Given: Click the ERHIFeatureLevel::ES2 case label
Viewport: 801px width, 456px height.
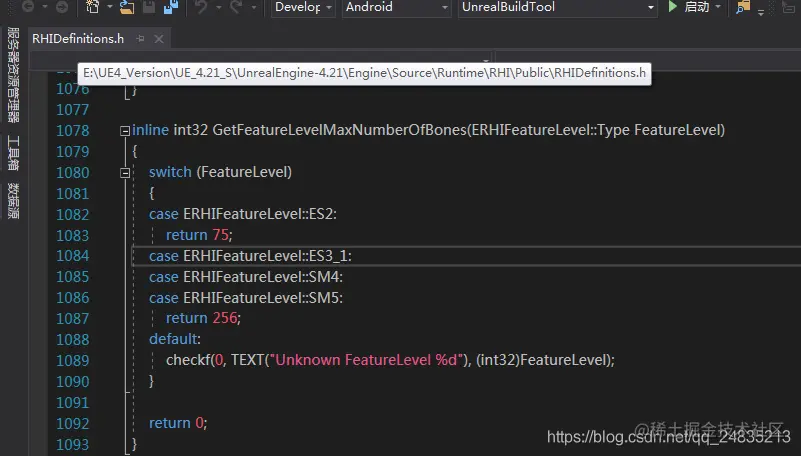Looking at the screenshot, I should click(260, 214).
